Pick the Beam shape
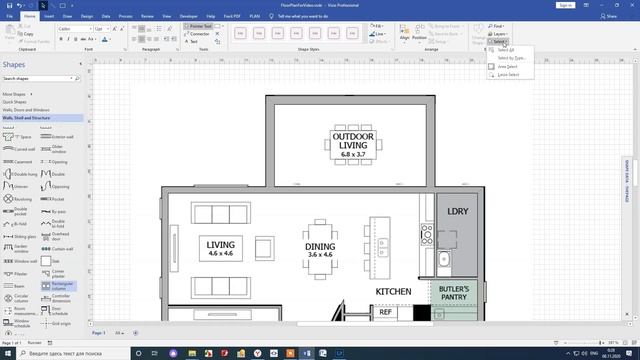 (13, 286)
